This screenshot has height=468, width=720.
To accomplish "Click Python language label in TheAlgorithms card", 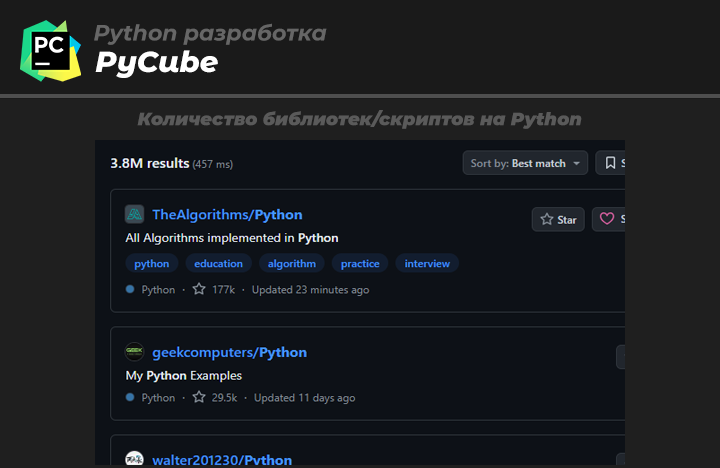I will 158,290.
